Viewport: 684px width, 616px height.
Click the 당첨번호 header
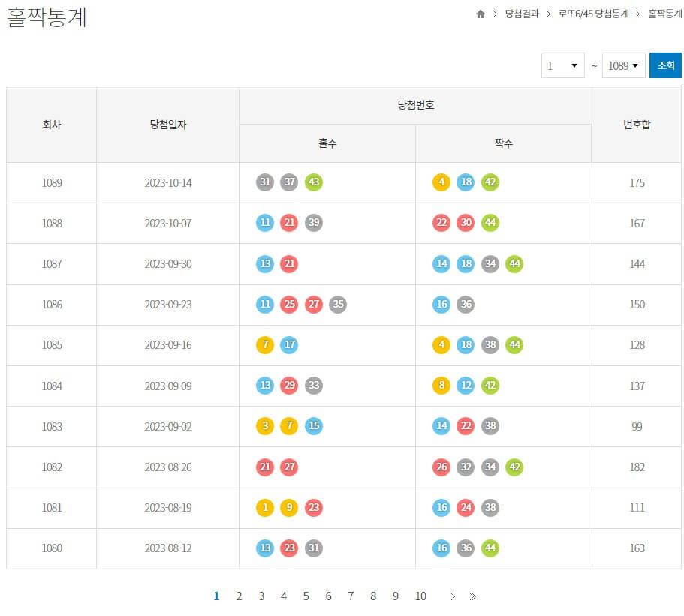tap(415, 105)
